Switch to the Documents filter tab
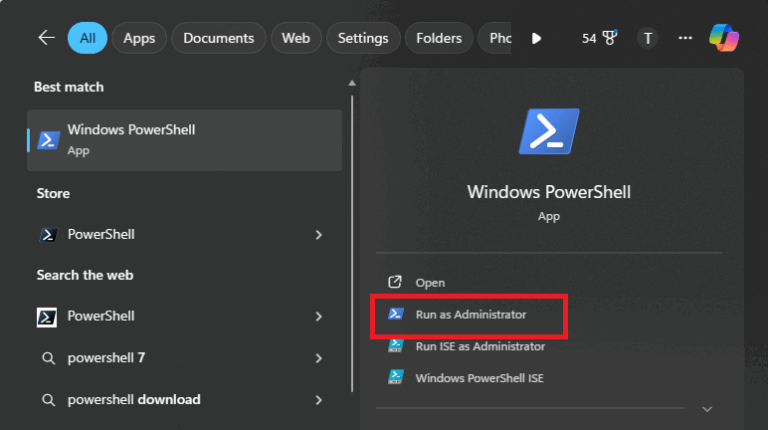The height and width of the screenshot is (430, 768). [218, 38]
